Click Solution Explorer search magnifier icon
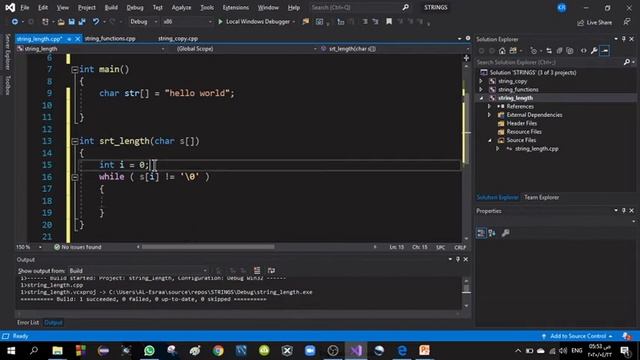The width and height of the screenshot is (640, 360). pyautogui.click(x=627, y=62)
